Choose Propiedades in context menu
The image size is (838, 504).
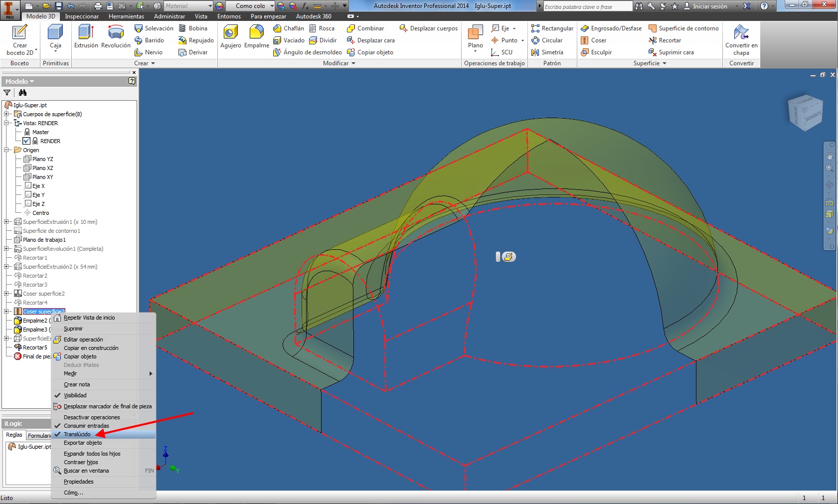[104, 482]
